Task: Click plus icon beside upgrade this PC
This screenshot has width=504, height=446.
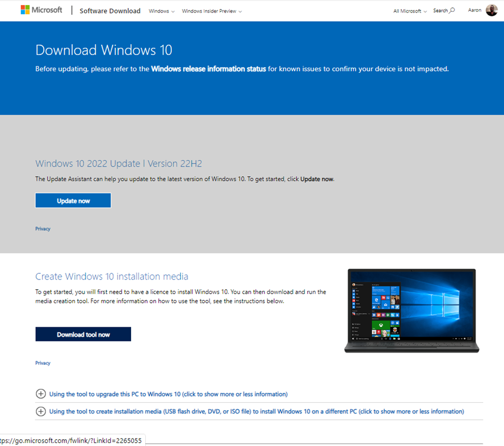Action: click(x=41, y=394)
